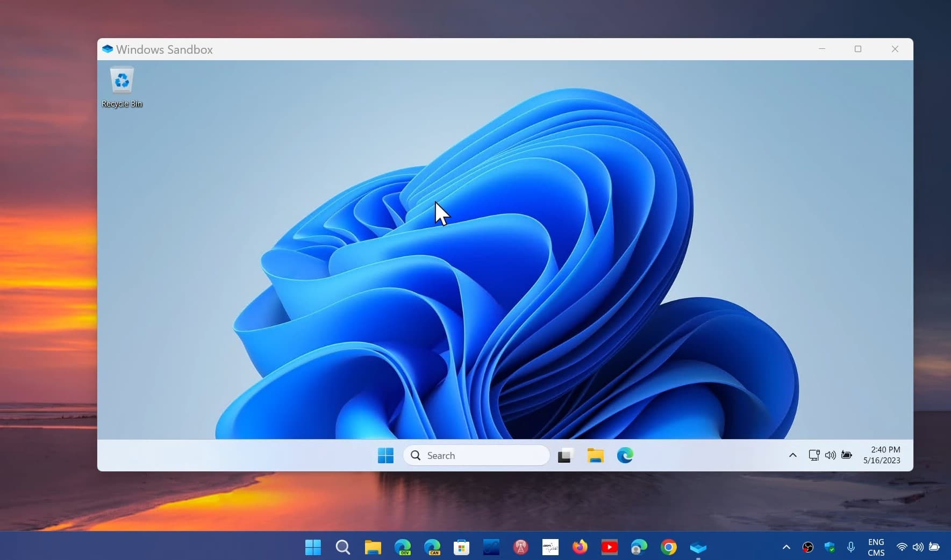The width and height of the screenshot is (951, 560).
Task: Toggle the microphone status in the system tray
Action: [850, 547]
